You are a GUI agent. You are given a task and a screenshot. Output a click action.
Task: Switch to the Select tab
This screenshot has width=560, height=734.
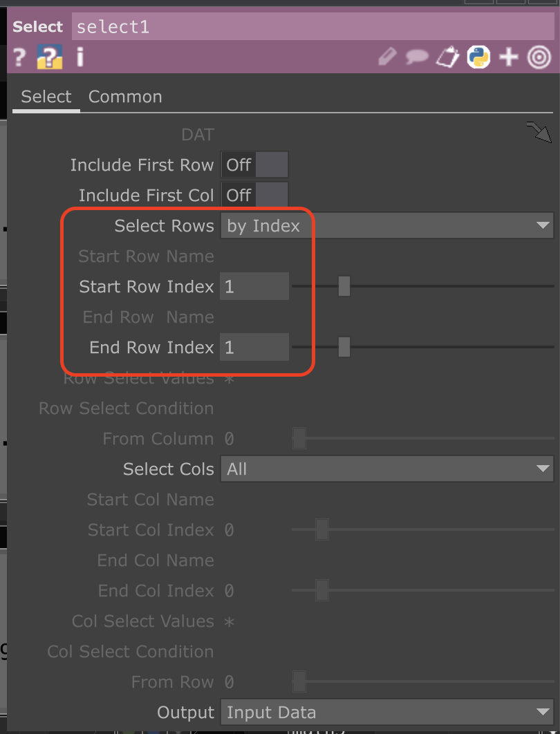click(x=46, y=97)
